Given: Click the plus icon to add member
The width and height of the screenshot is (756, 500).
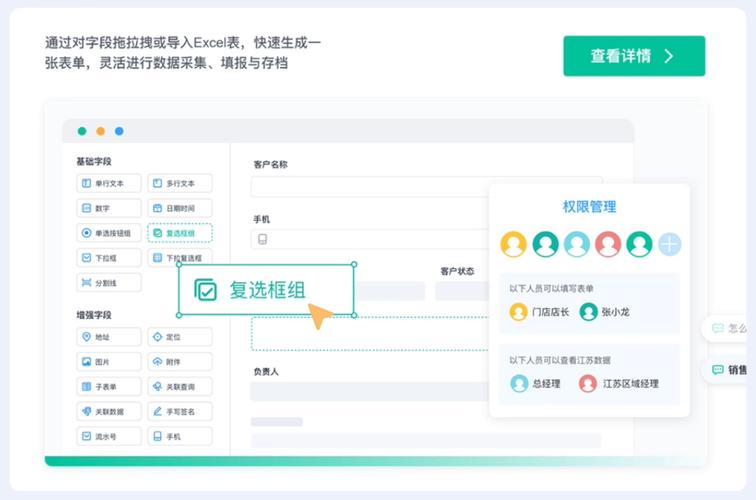Looking at the screenshot, I should [x=669, y=244].
